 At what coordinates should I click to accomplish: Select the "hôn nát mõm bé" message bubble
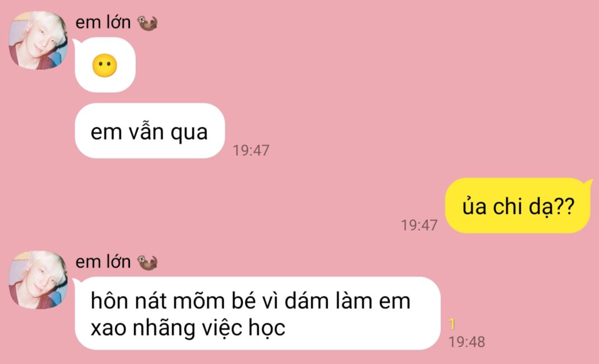coord(258,313)
